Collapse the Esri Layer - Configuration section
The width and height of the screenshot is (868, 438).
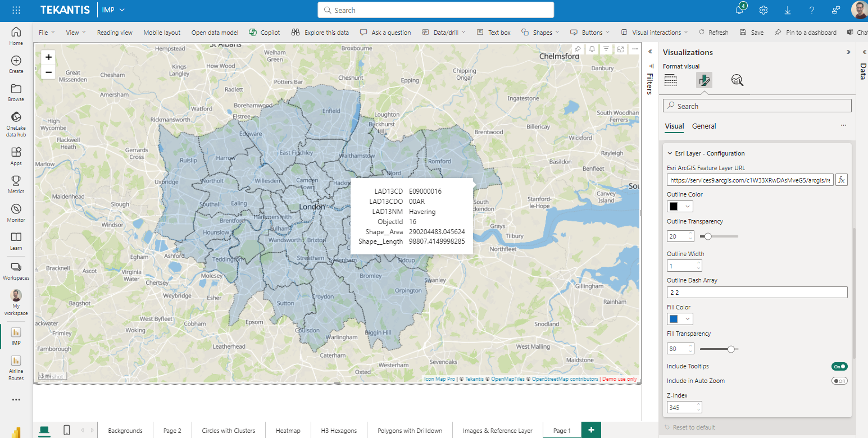670,153
